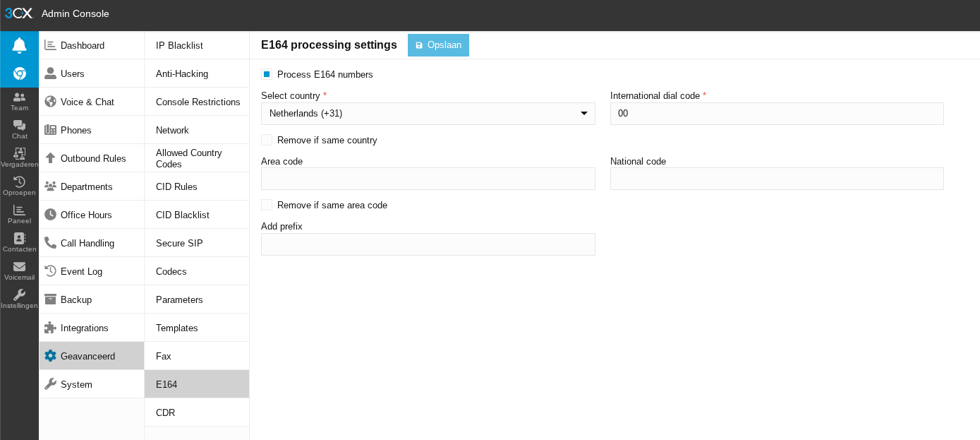The width and height of the screenshot is (980, 440).
Task: Open the Outbound Rules menu item
Action: point(92,158)
